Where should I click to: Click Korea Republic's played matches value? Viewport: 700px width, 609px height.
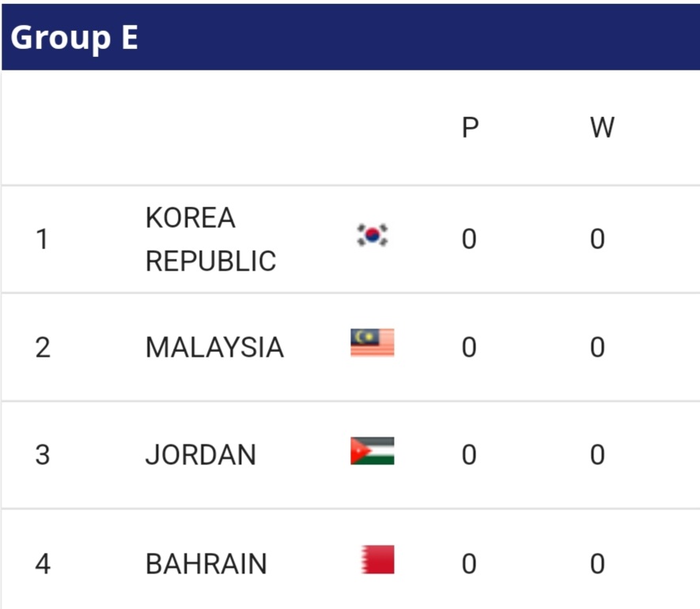tap(469, 239)
